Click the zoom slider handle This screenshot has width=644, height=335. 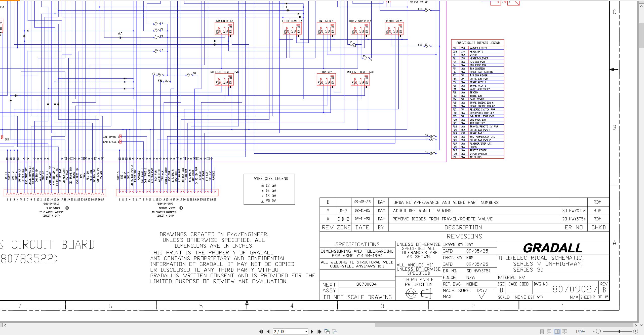(619, 331)
